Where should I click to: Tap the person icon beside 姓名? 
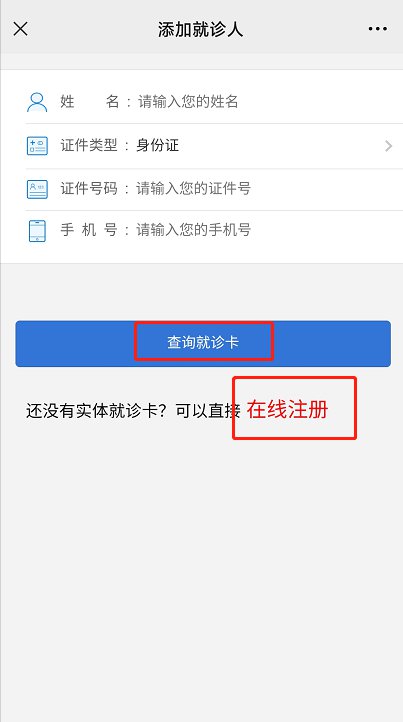[x=37, y=102]
